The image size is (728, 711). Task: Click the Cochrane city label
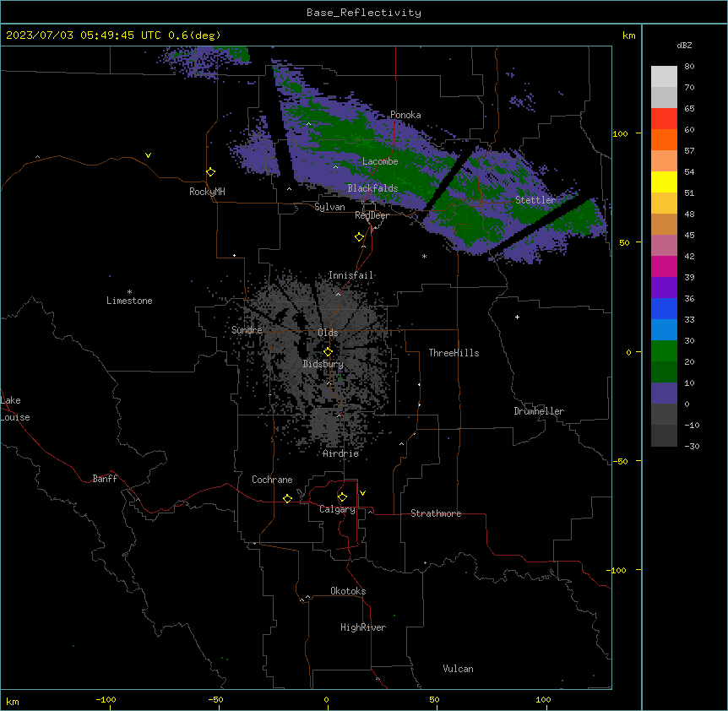[272, 480]
